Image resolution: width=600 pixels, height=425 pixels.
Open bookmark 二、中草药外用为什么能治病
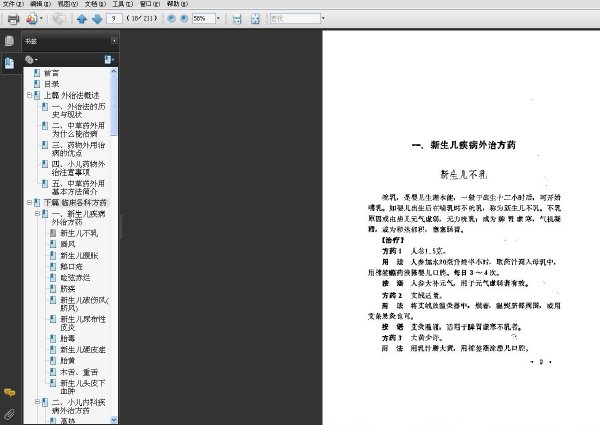78,130
